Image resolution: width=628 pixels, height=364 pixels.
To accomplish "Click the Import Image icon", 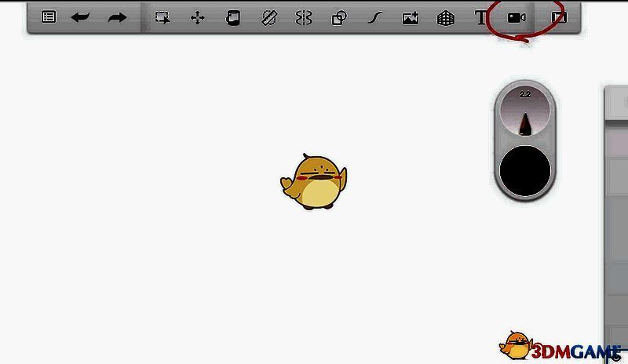I will (410, 17).
